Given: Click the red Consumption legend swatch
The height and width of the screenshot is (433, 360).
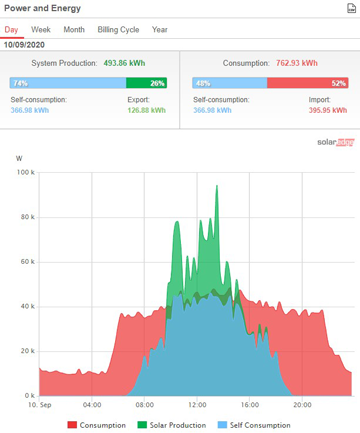Looking at the screenshot, I should point(72,425).
